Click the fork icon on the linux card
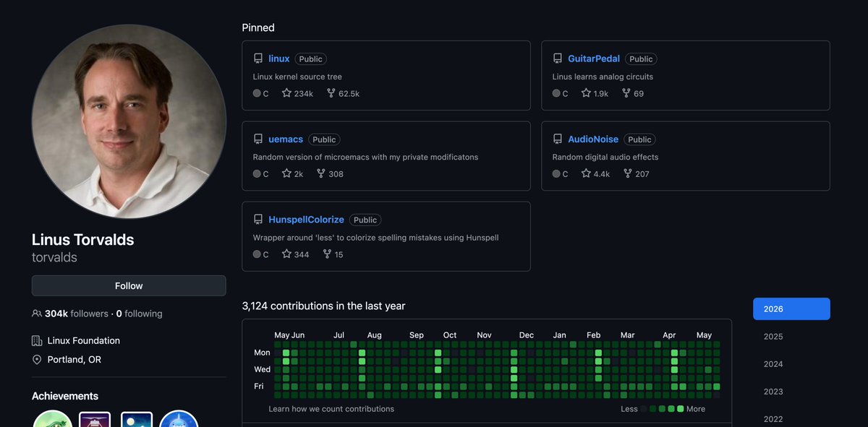 click(331, 93)
